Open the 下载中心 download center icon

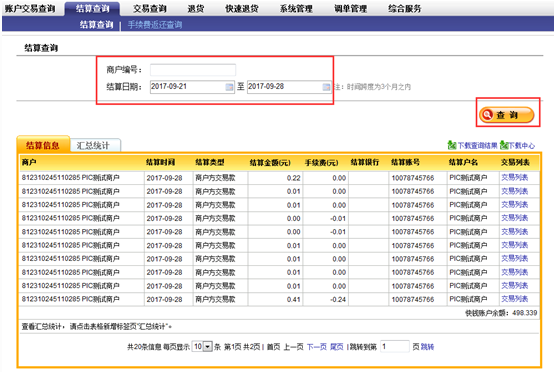pos(504,145)
